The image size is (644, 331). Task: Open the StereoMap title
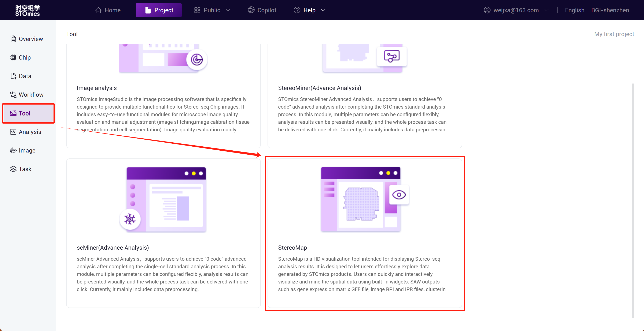292,248
